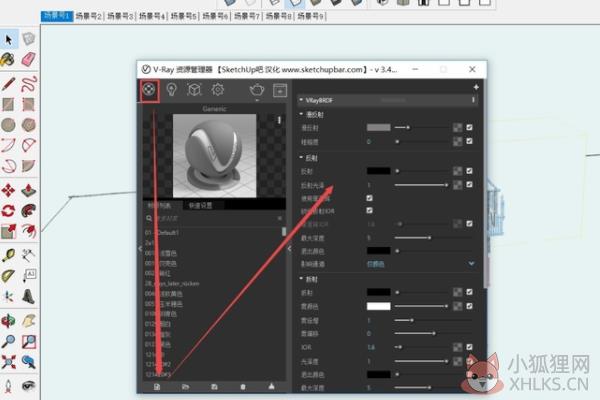
Task: Collapse left asset panel arrow
Action: [x=140, y=248]
